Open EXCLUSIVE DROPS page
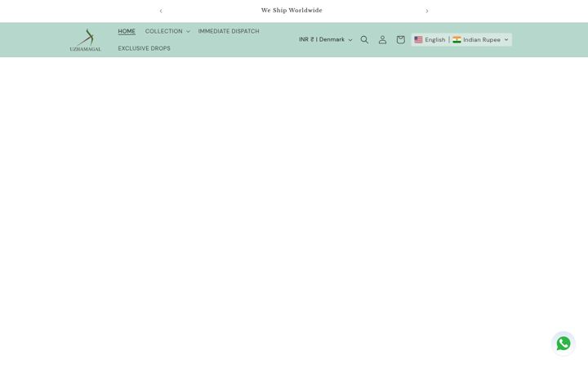This screenshot has width=588, height=368. 144,48
